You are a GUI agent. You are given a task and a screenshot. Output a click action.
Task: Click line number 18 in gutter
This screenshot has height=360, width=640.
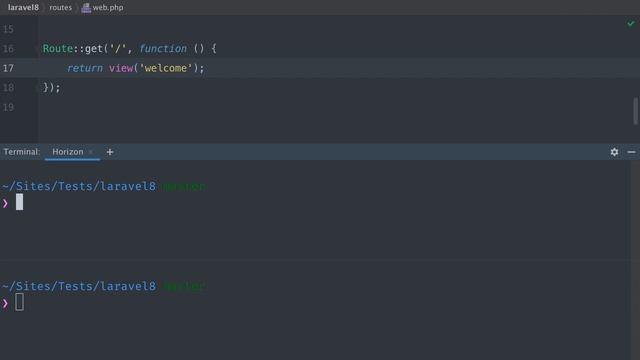[8, 88]
